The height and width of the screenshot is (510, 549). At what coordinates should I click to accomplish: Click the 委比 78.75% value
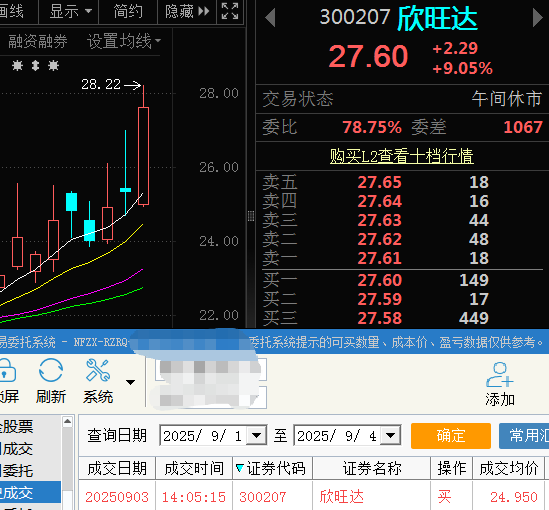coord(372,127)
